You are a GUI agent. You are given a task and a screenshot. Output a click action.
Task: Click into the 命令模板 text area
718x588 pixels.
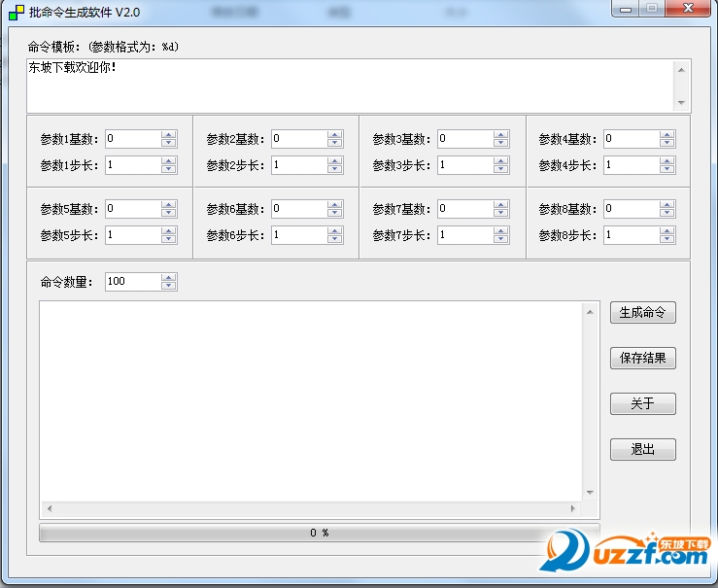coord(351,86)
